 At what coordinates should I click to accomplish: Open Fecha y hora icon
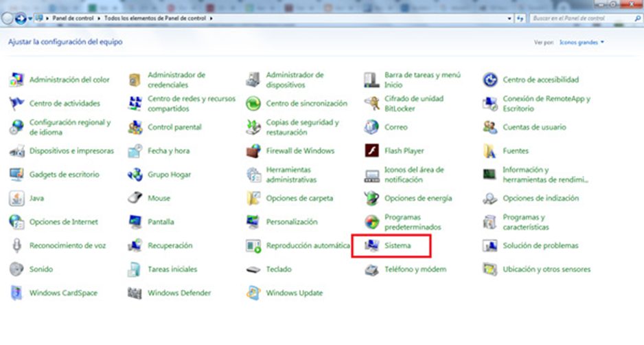coord(135,151)
